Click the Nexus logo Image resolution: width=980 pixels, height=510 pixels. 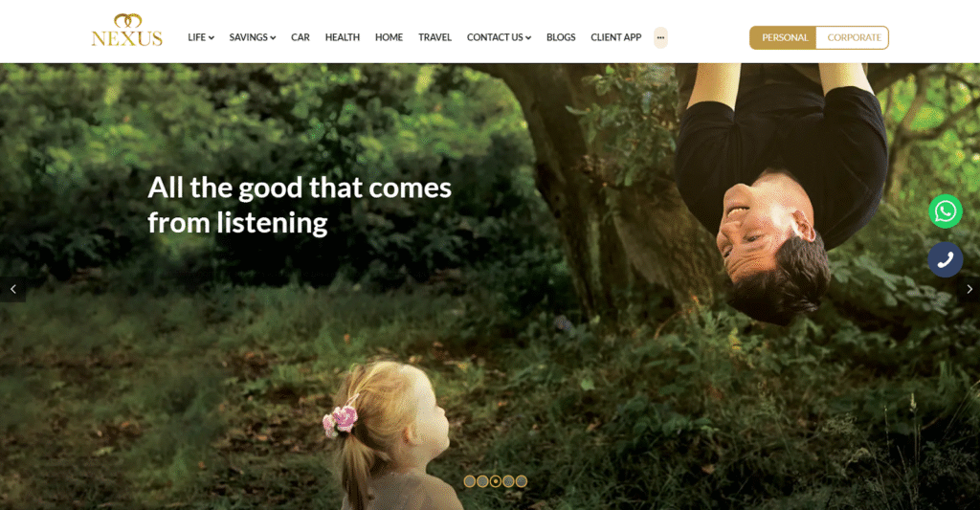[x=127, y=31]
